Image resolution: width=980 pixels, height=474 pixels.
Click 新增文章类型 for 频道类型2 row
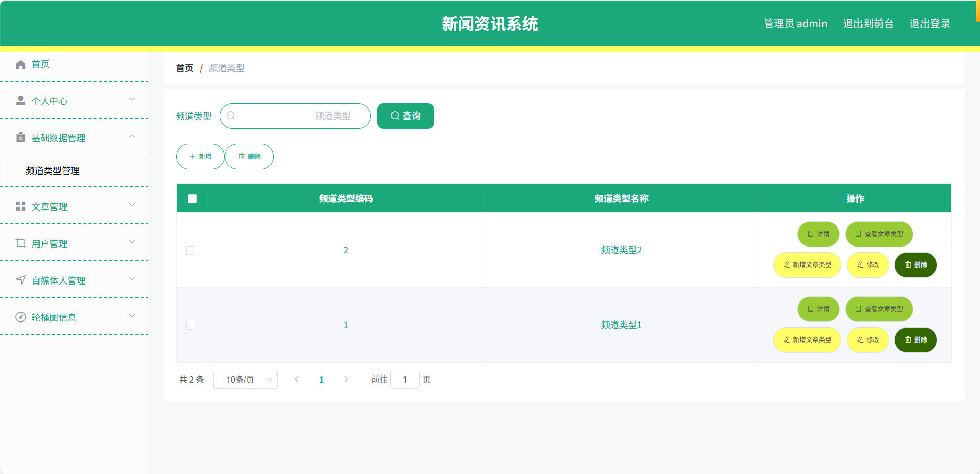pyautogui.click(x=807, y=265)
